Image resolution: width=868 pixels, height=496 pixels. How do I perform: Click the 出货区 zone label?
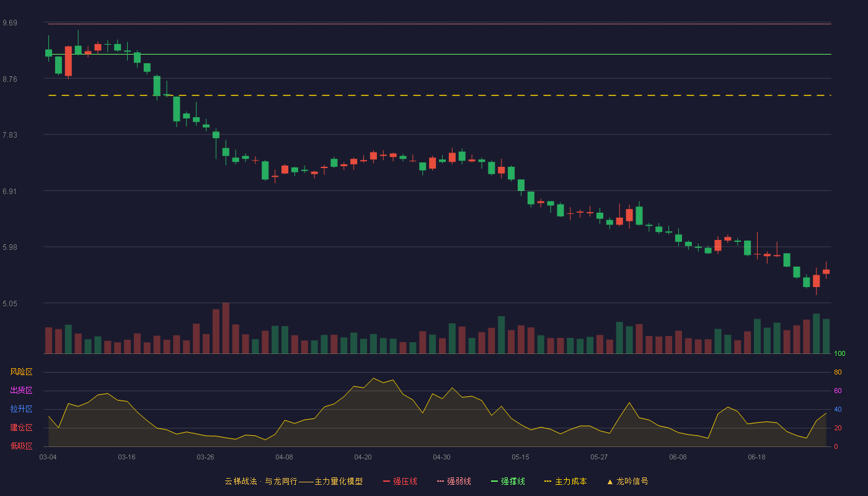click(22, 391)
